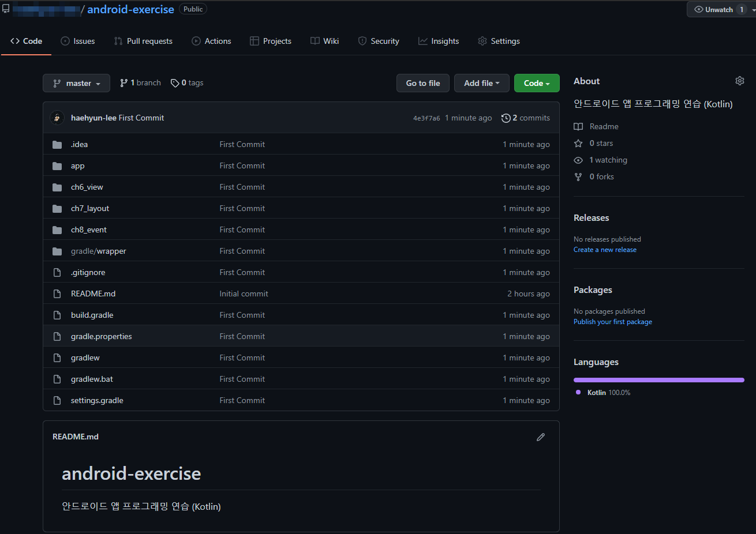Open the Security tab

379,41
